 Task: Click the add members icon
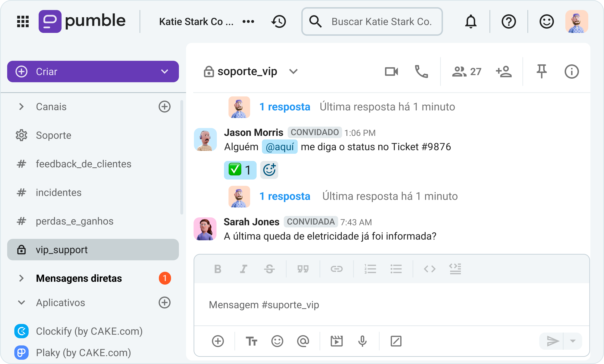coord(504,72)
